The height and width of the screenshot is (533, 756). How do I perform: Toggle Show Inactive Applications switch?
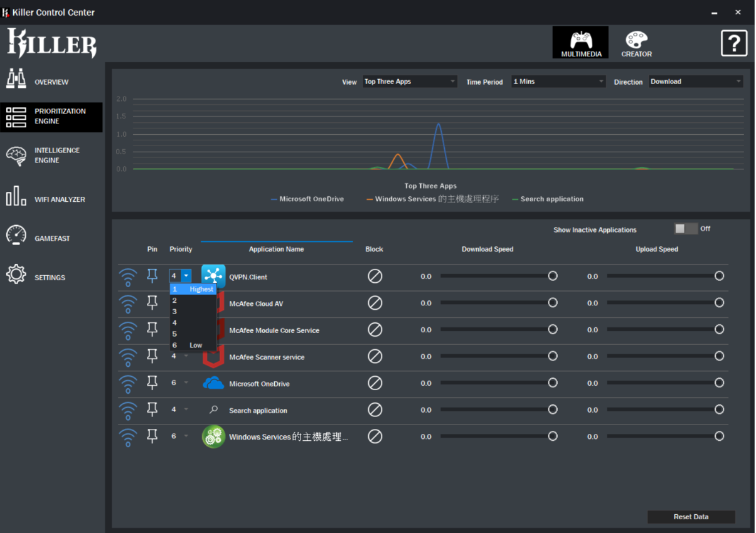685,229
